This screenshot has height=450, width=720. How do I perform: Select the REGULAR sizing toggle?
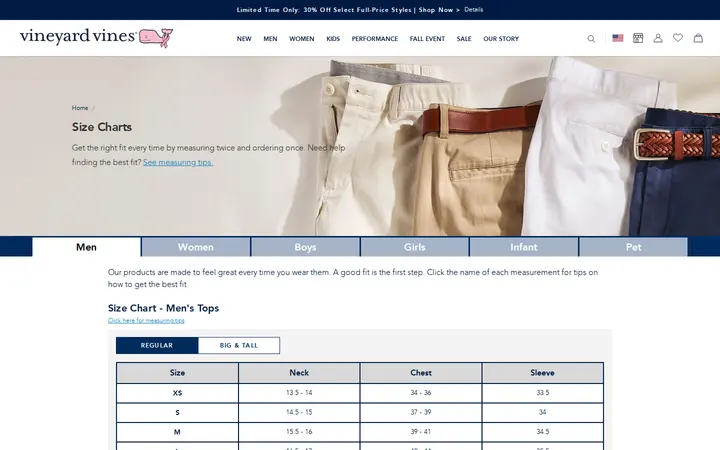point(157,345)
